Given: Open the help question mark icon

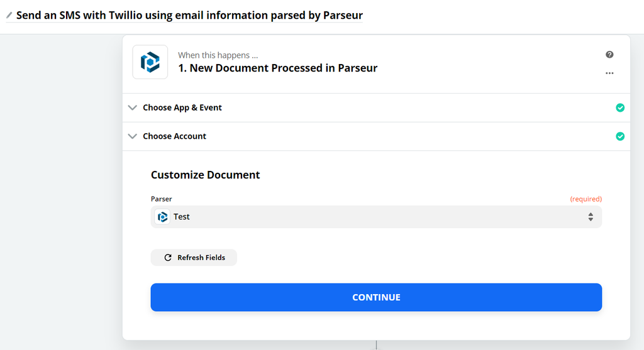Looking at the screenshot, I should pos(609,55).
